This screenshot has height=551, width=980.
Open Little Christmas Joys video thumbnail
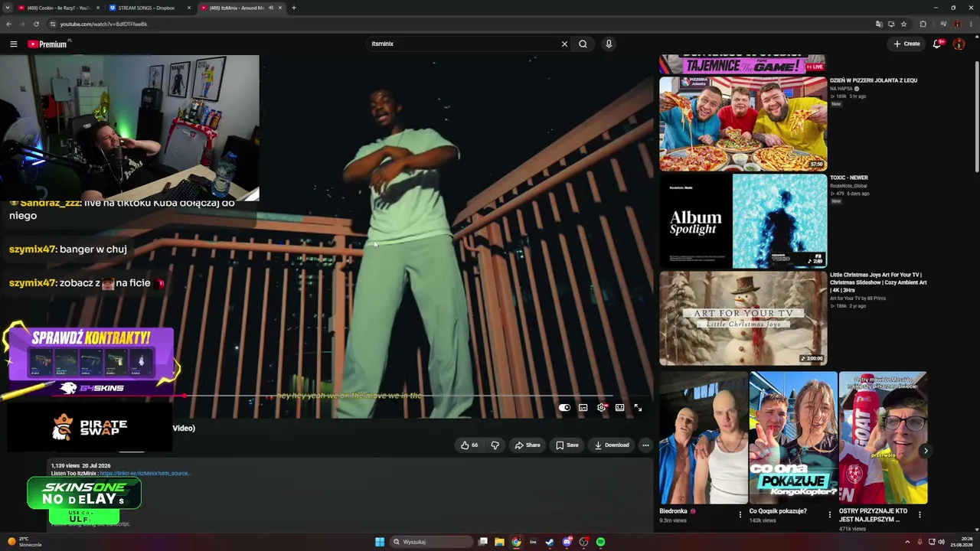[743, 318]
